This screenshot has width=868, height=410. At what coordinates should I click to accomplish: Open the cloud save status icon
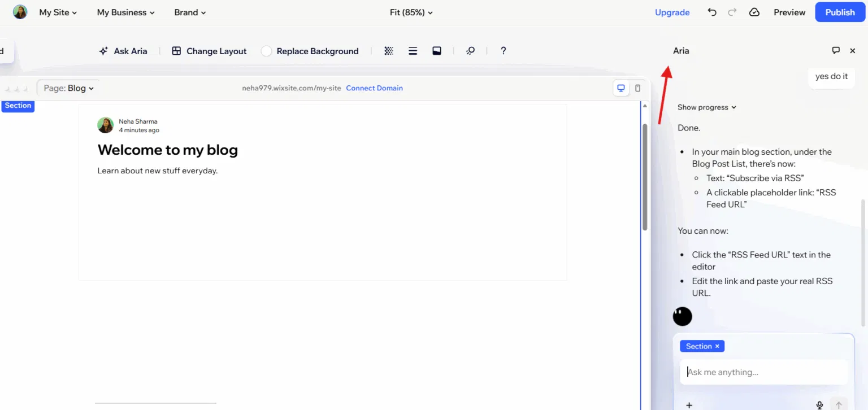(754, 12)
